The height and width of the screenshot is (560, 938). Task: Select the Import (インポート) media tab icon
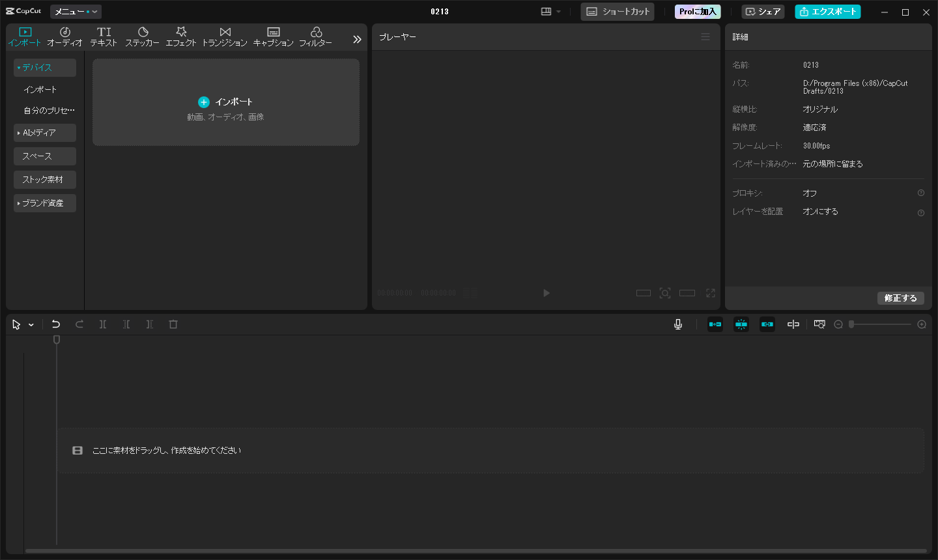pyautogui.click(x=25, y=36)
